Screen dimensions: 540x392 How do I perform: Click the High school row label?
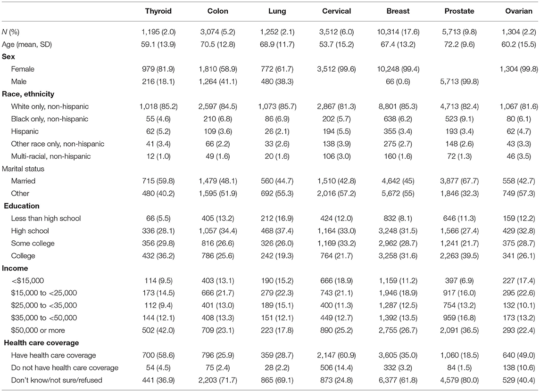click(x=30, y=231)
